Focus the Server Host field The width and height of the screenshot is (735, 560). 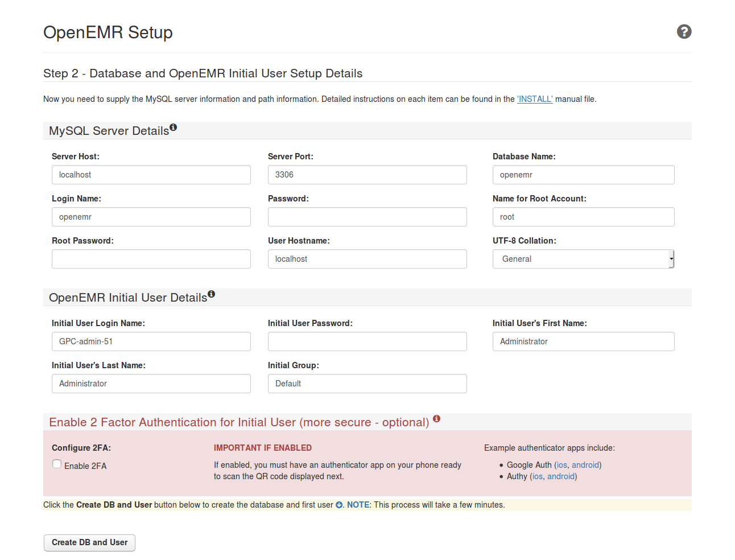(151, 175)
